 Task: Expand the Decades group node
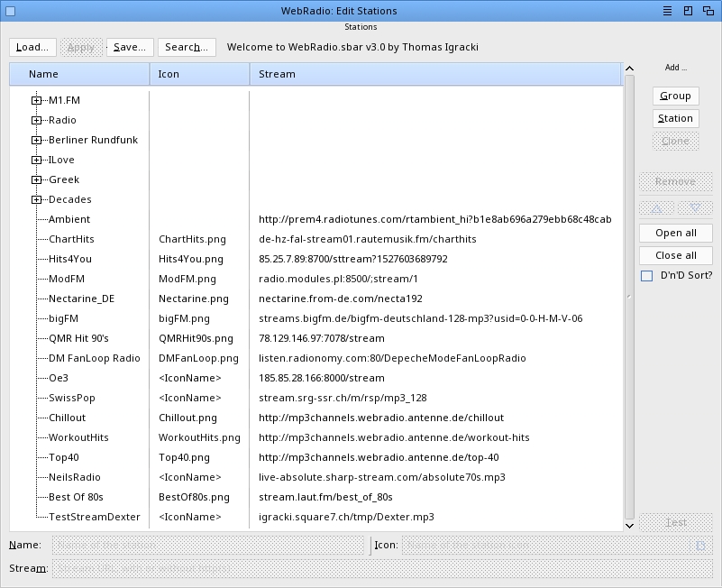click(36, 199)
